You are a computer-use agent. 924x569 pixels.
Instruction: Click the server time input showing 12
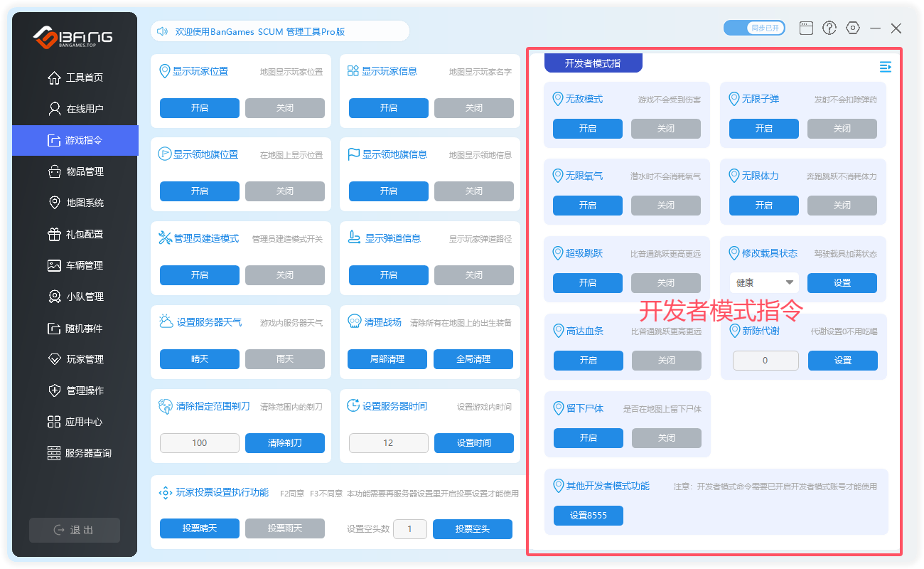(388, 443)
